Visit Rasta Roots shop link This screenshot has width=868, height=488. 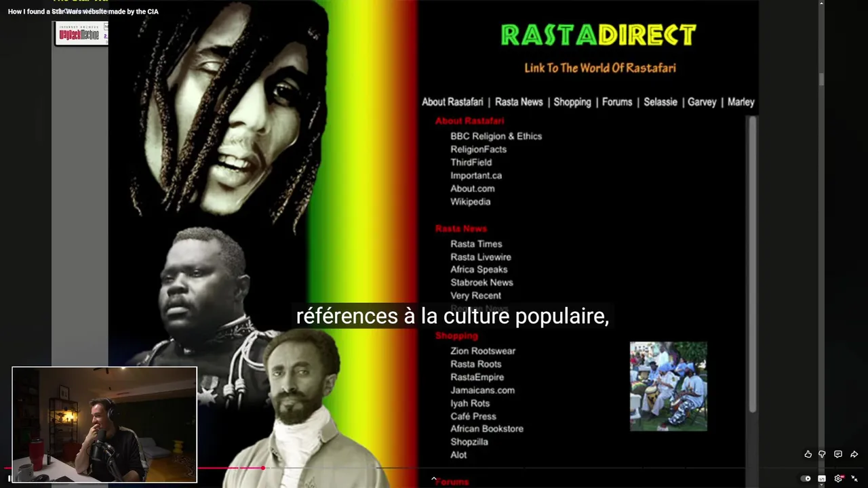tap(476, 364)
